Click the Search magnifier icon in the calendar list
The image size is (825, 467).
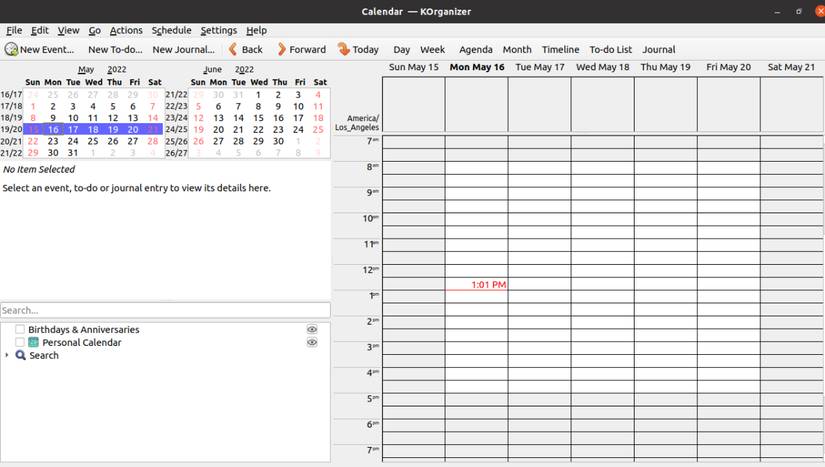pyautogui.click(x=21, y=356)
